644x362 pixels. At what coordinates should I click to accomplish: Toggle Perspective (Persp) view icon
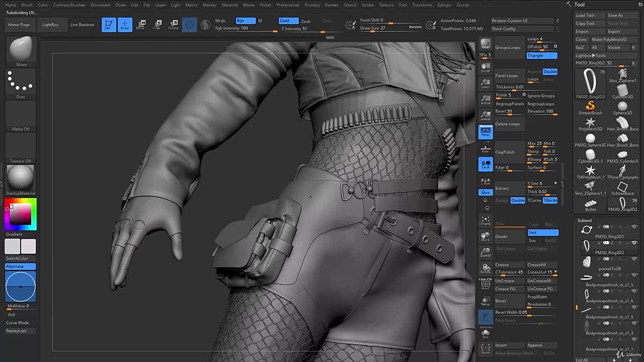pos(486,132)
